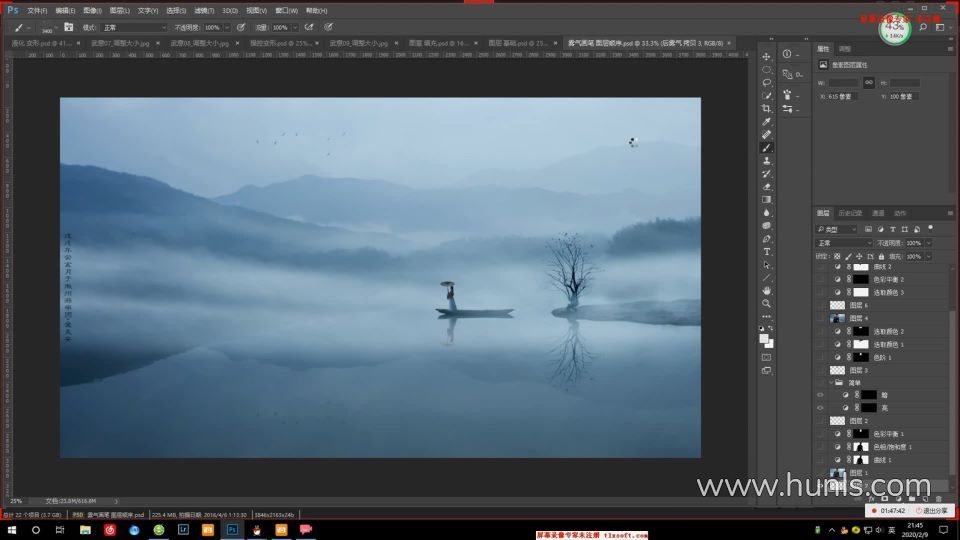Viewport: 960px width, 540px height.
Task: Click the X position field 615
Action: coord(843,96)
